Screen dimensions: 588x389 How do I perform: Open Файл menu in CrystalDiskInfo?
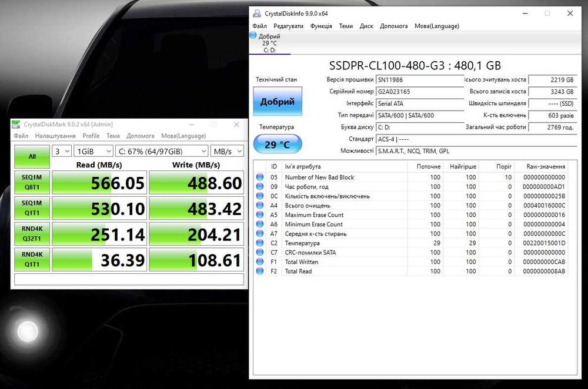tap(259, 26)
